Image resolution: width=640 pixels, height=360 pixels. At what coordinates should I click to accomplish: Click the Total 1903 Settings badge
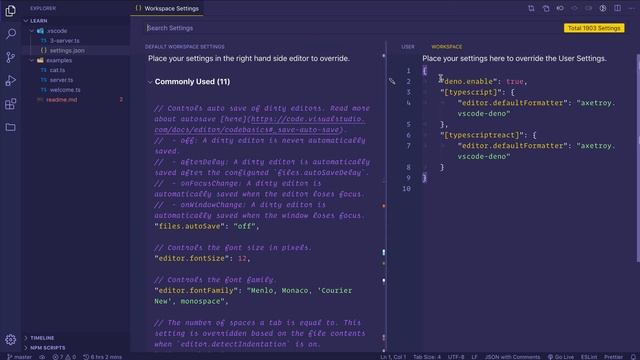594,28
